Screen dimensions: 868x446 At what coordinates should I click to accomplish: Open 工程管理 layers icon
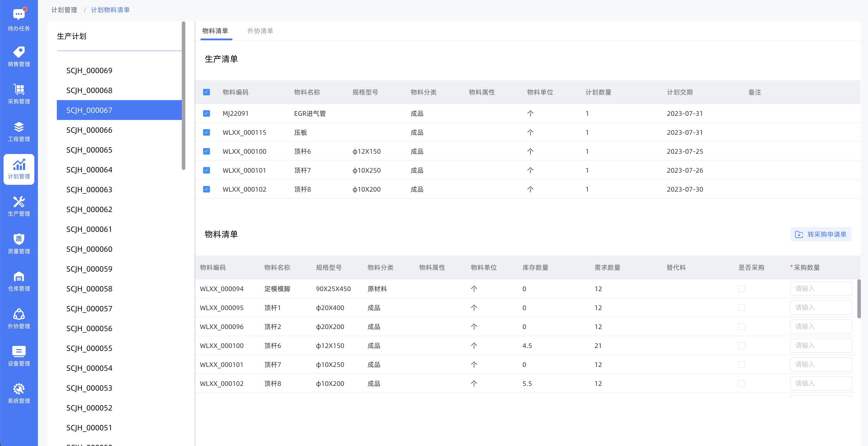pos(19,127)
